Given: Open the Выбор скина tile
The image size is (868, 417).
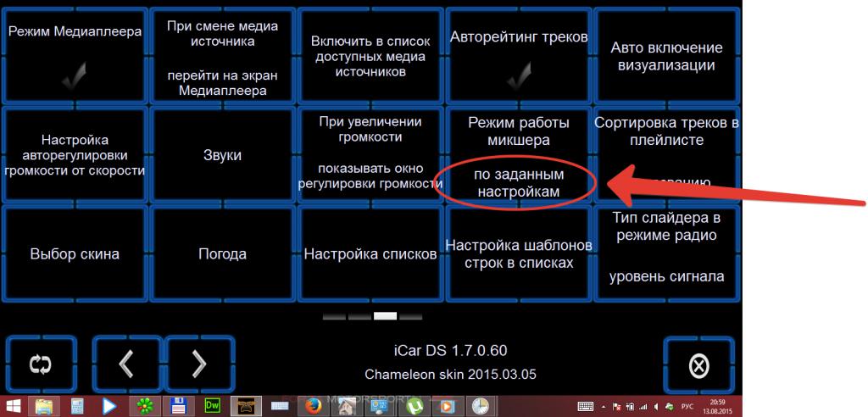Looking at the screenshot, I should (x=75, y=253).
